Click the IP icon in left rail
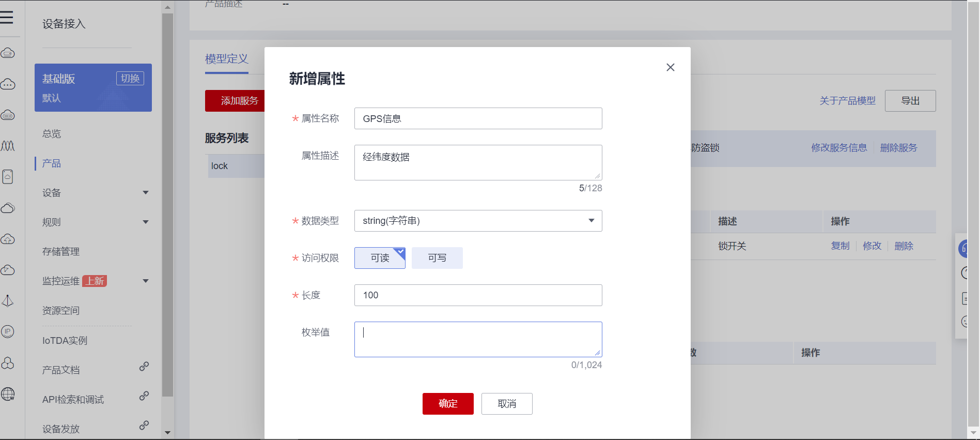This screenshot has width=980, height=440. 8,331
